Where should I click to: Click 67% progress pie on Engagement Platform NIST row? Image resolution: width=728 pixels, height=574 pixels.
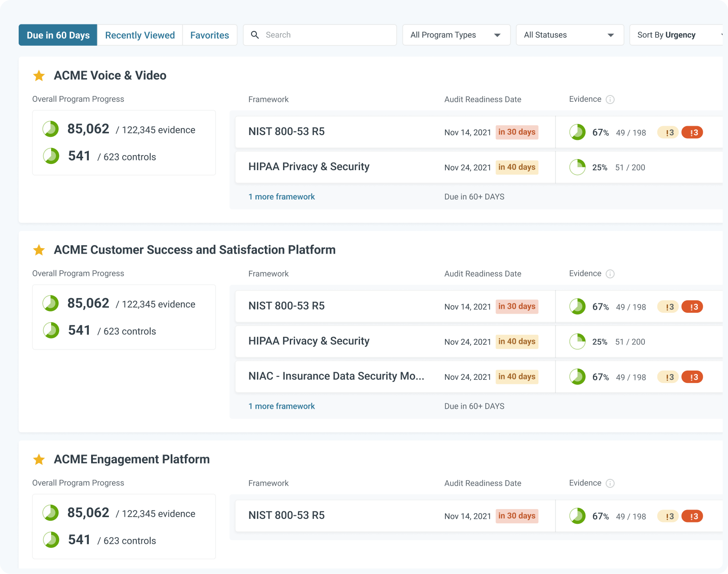tap(577, 516)
